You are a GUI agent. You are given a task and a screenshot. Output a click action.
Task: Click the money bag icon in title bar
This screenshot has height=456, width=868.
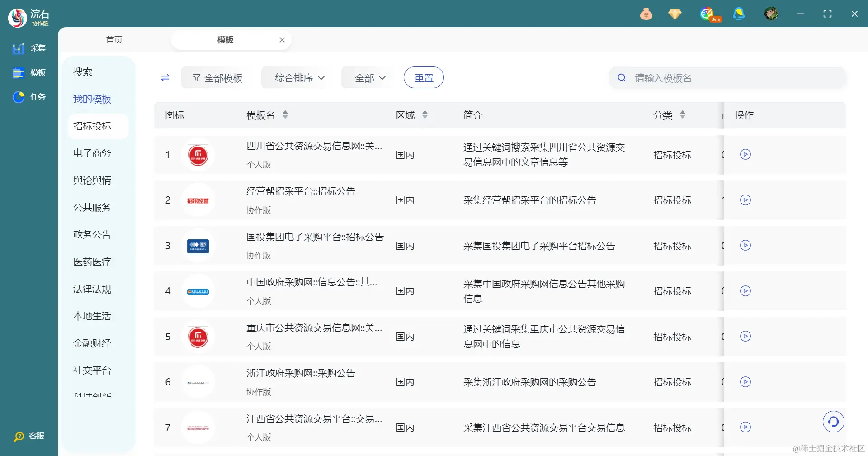coord(646,14)
